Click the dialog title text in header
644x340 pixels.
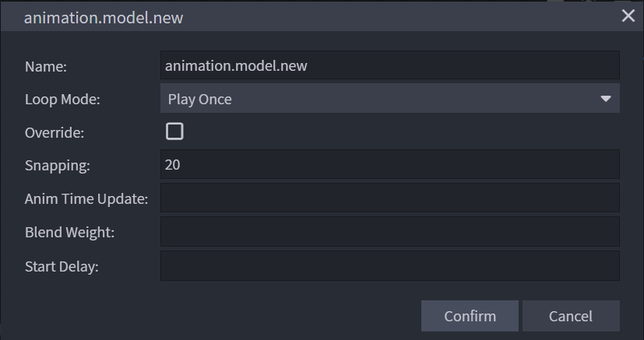pyautogui.click(x=104, y=17)
